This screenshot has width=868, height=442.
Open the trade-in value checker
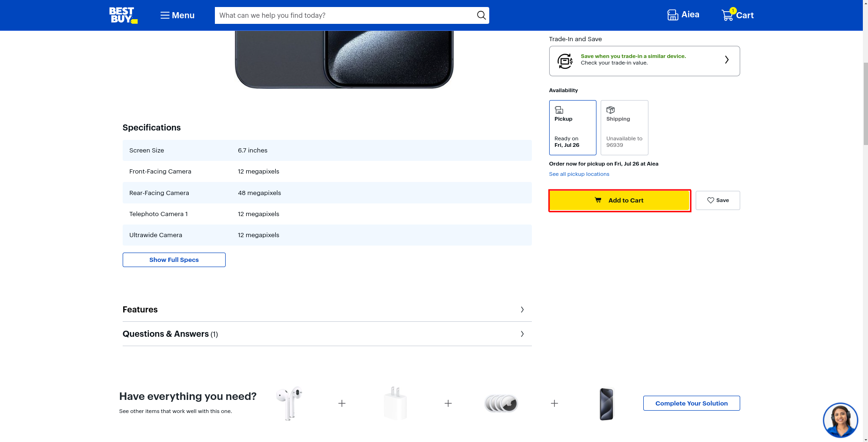tap(644, 61)
